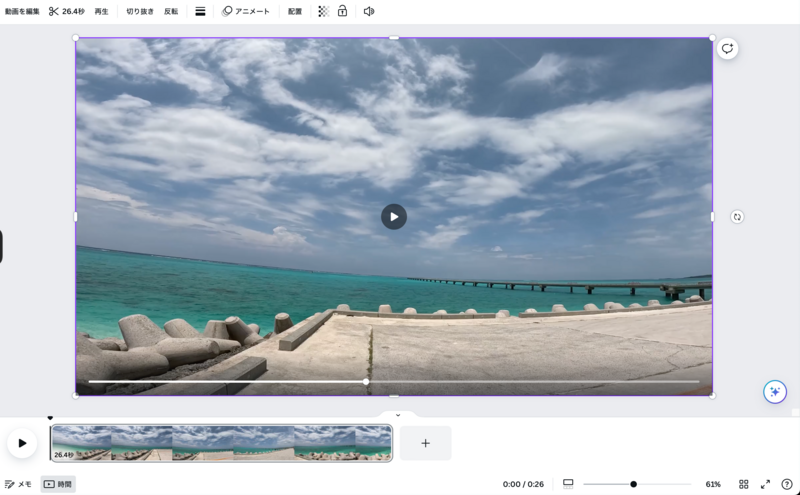Open the メモ notes panel
800x495 pixels.
[x=18, y=484]
